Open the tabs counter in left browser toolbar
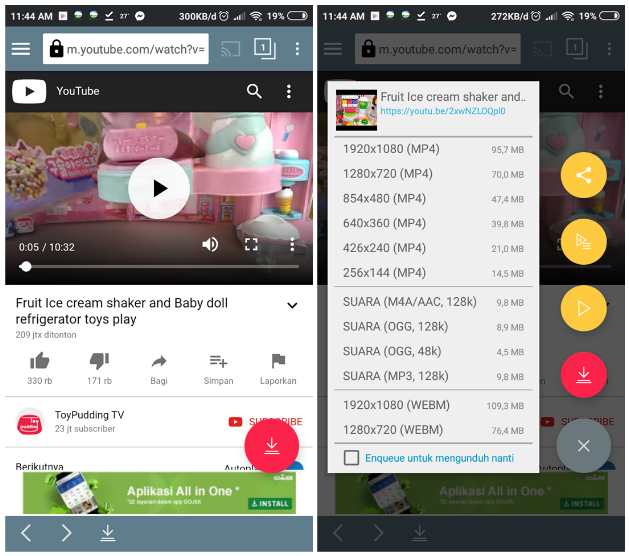Screen dimensions: 629x556 point(265,49)
